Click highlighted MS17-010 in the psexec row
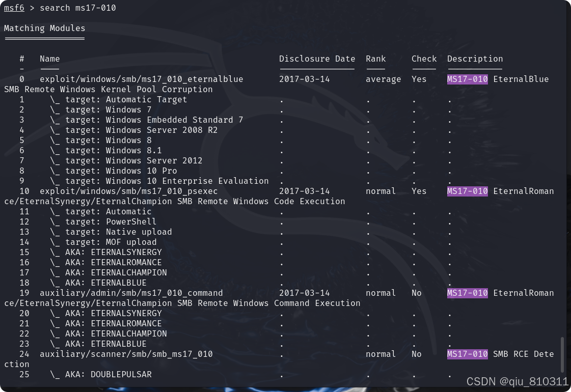 point(467,191)
